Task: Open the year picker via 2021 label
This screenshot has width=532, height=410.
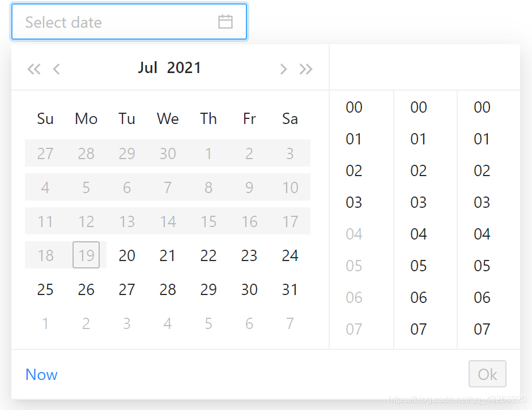Action: coord(185,67)
